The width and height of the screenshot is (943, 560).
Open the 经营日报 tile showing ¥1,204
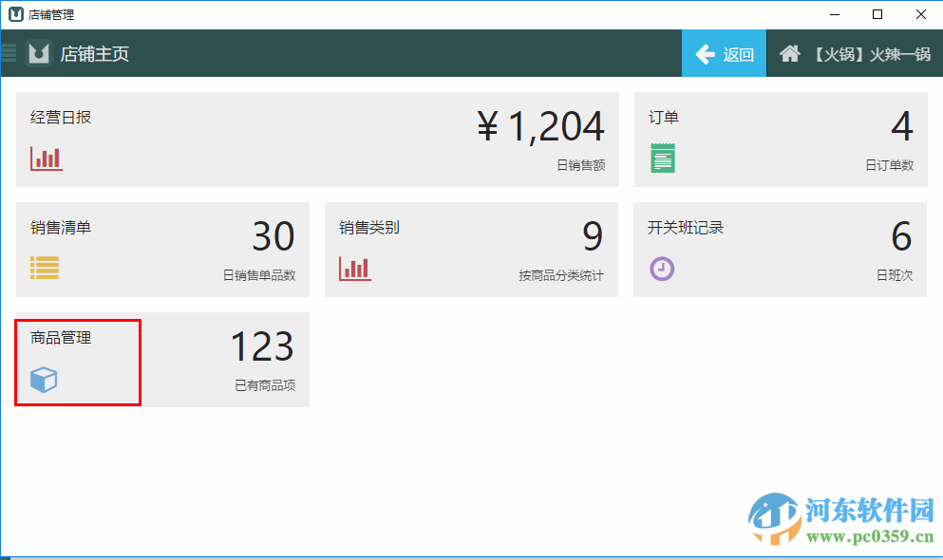tap(317, 139)
